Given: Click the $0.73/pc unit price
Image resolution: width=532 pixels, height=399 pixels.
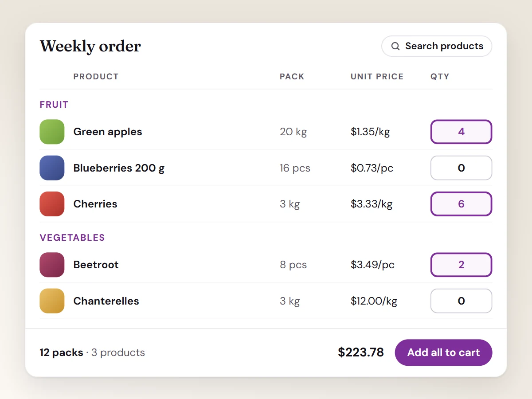Looking at the screenshot, I should 372,168.
